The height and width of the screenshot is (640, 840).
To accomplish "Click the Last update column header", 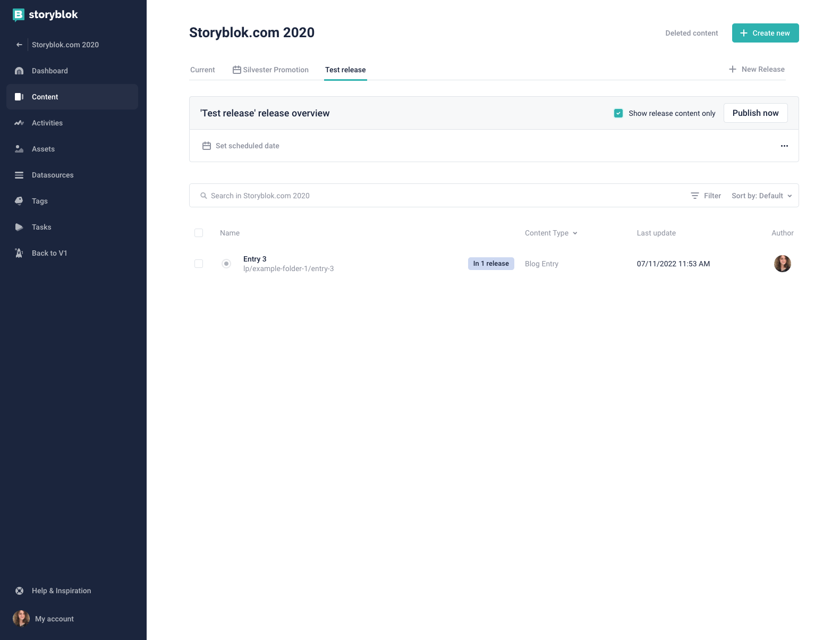I will click(x=656, y=233).
